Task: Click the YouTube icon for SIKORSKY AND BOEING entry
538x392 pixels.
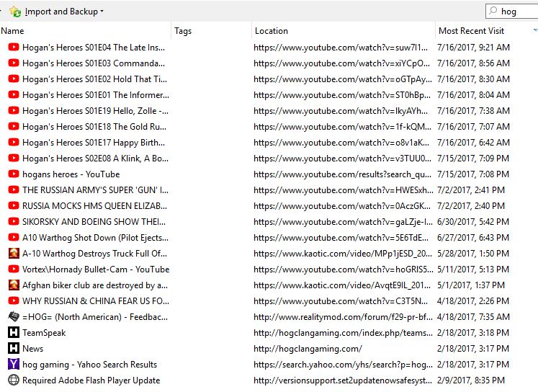Action: (x=14, y=221)
